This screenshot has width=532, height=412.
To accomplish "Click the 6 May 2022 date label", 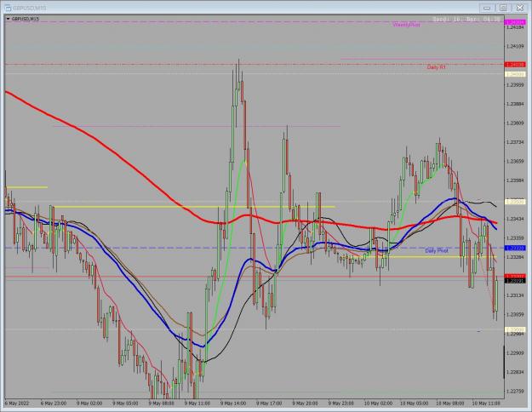I will (x=17, y=403).
